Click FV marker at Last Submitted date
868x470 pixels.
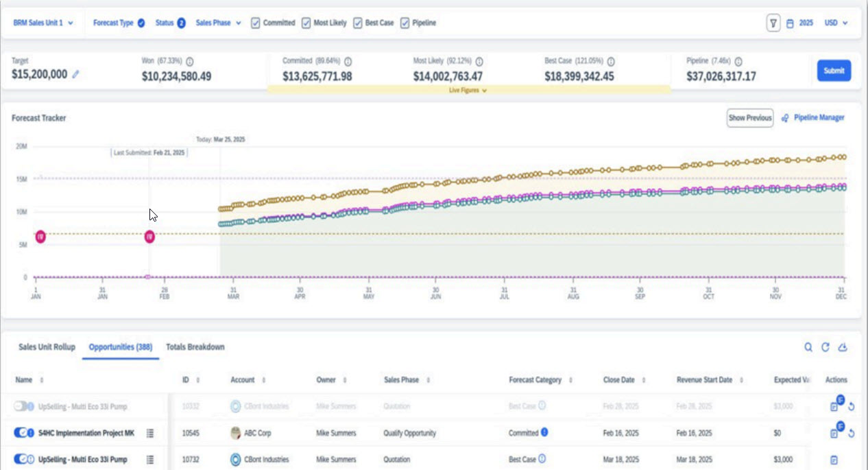[x=149, y=237]
